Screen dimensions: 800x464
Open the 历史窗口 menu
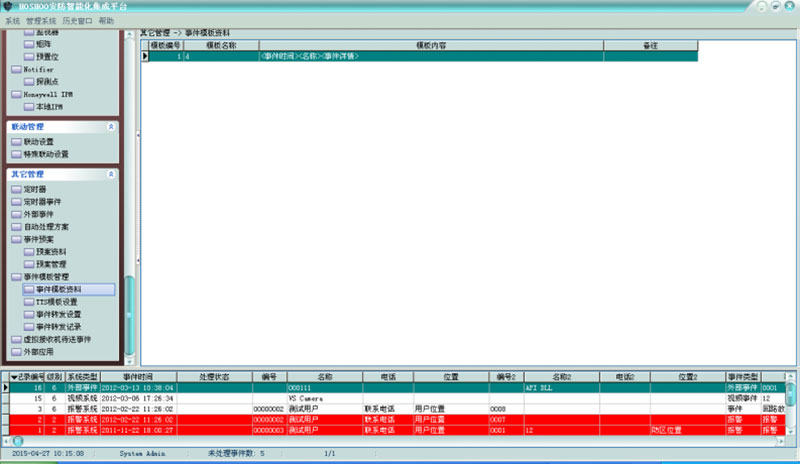click(x=78, y=20)
